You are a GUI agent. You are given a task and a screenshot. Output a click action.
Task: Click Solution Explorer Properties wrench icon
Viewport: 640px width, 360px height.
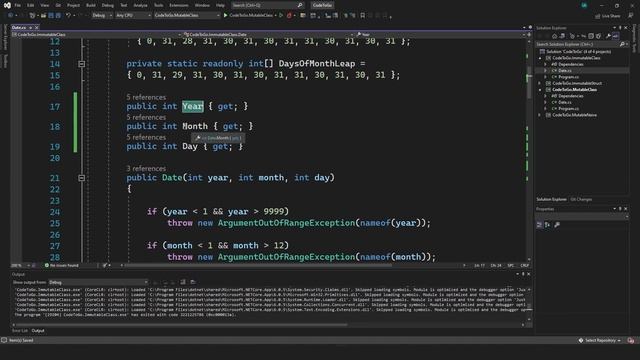click(x=608, y=36)
